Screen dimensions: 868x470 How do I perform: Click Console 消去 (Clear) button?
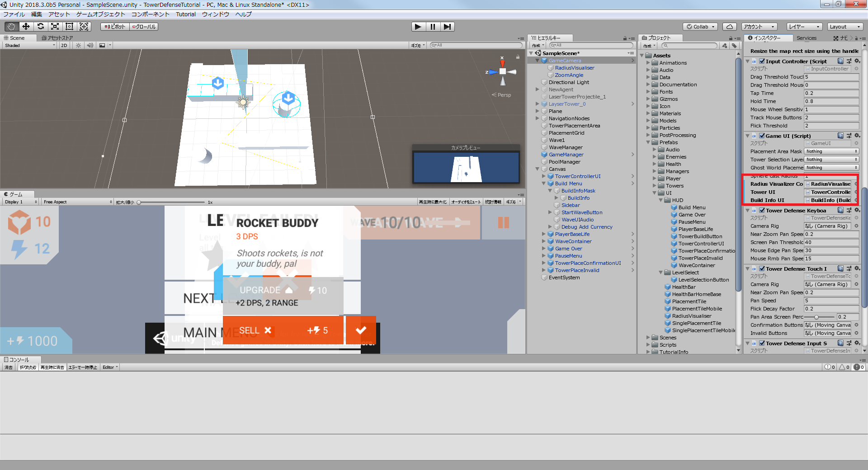click(x=9, y=367)
